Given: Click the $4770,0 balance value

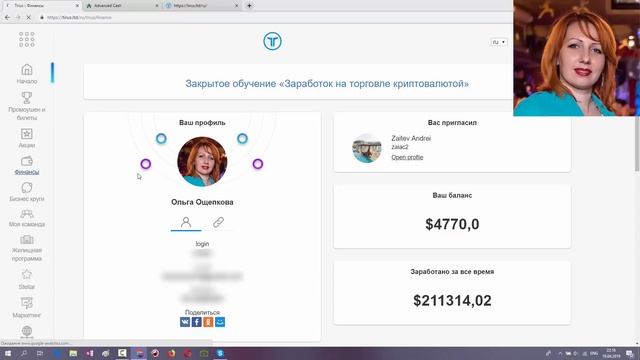Looking at the screenshot, I should click(x=452, y=224).
